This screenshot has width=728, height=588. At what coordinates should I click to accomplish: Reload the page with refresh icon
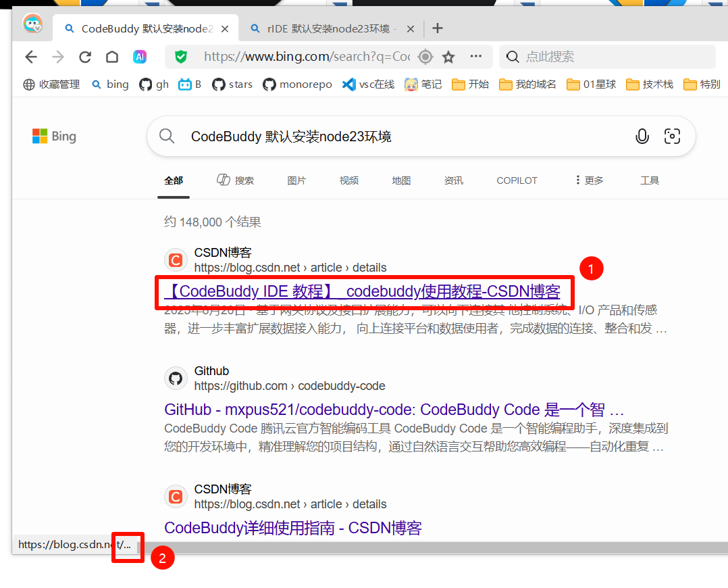pyautogui.click(x=85, y=57)
